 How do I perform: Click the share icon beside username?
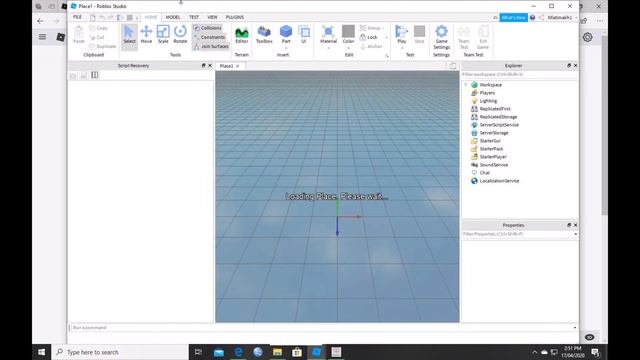click(x=541, y=18)
